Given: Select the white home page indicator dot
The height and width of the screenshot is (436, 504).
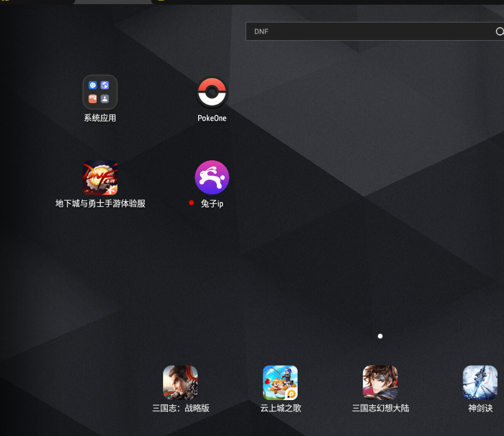Looking at the screenshot, I should [x=380, y=336].
